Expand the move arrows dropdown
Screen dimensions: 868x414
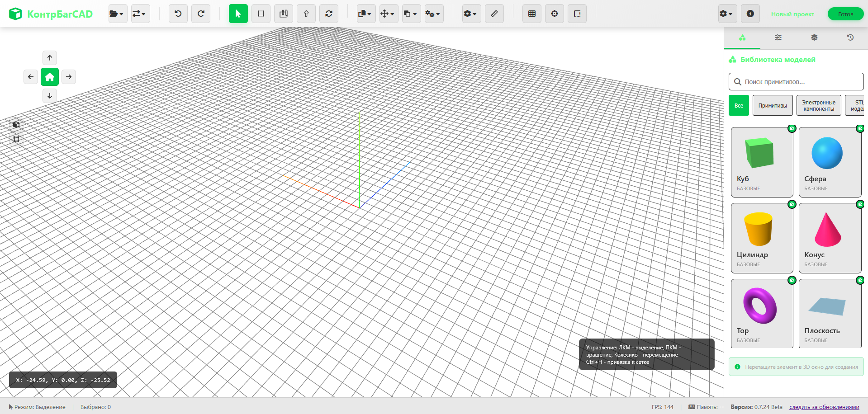pyautogui.click(x=387, y=14)
